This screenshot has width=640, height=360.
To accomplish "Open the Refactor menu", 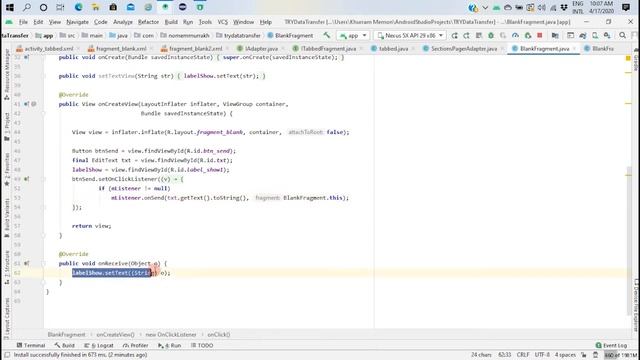I will [x=148, y=22].
